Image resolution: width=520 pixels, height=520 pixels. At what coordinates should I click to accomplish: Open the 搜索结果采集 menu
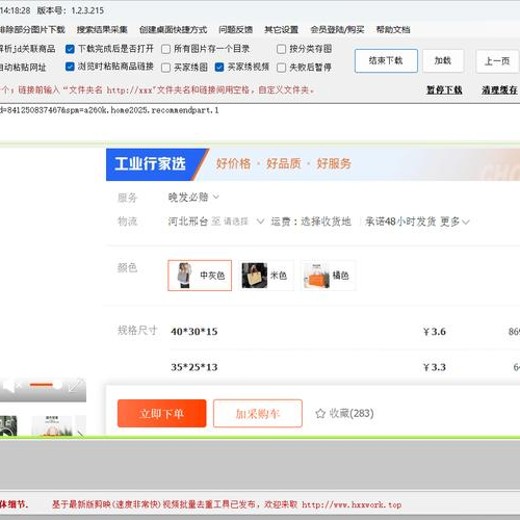(x=102, y=30)
